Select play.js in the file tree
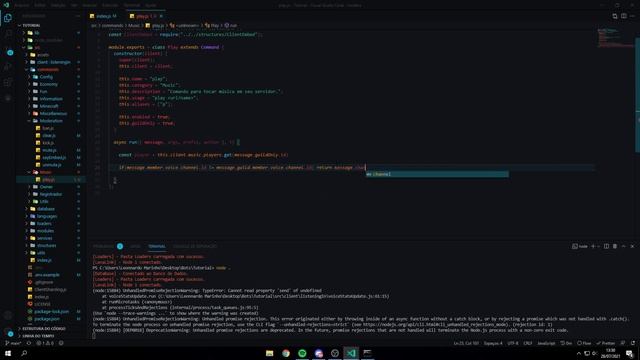 click(48, 180)
